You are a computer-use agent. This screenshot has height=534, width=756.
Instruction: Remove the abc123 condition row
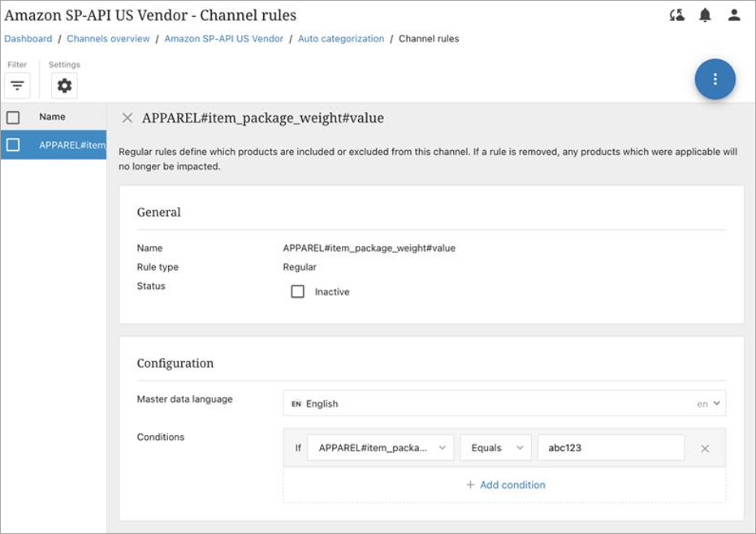pos(705,448)
